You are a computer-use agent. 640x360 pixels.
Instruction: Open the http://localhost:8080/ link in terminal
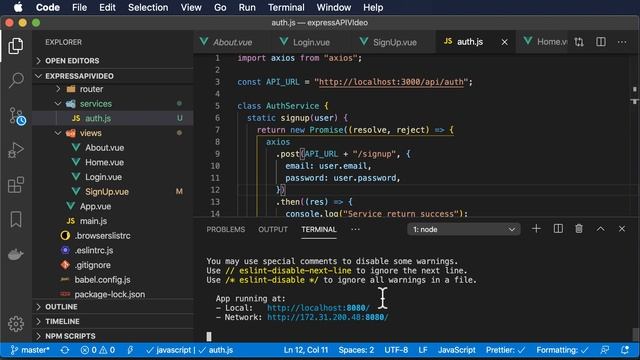(318, 308)
